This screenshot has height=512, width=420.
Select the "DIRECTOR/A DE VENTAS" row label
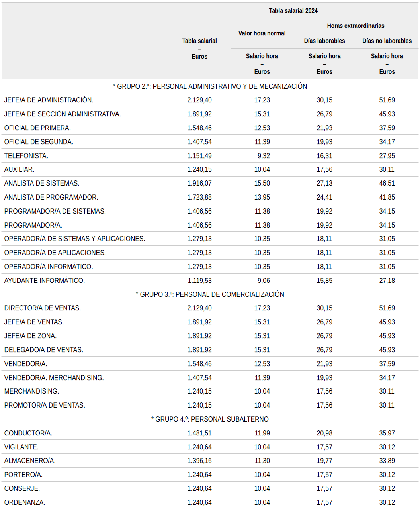tap(43, 308)
